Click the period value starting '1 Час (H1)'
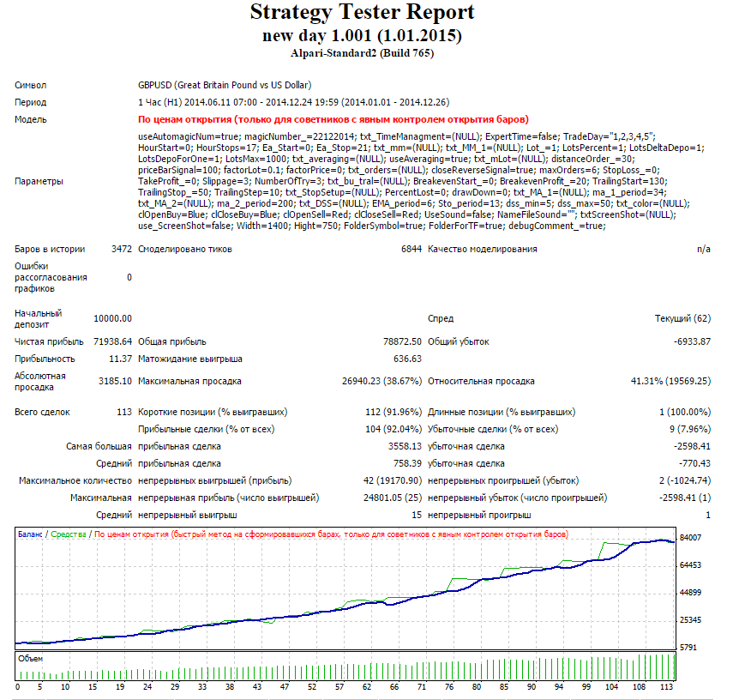This screenshot has width=739, height=700. tap(293, 102)
